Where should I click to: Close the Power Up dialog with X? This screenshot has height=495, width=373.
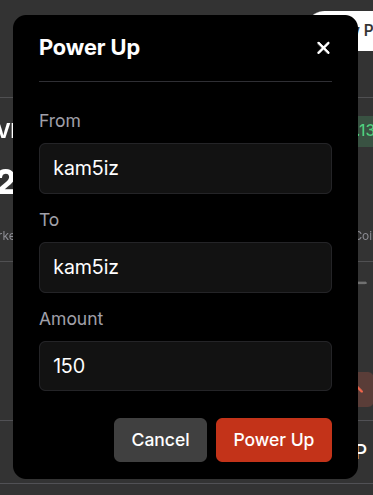323,48
